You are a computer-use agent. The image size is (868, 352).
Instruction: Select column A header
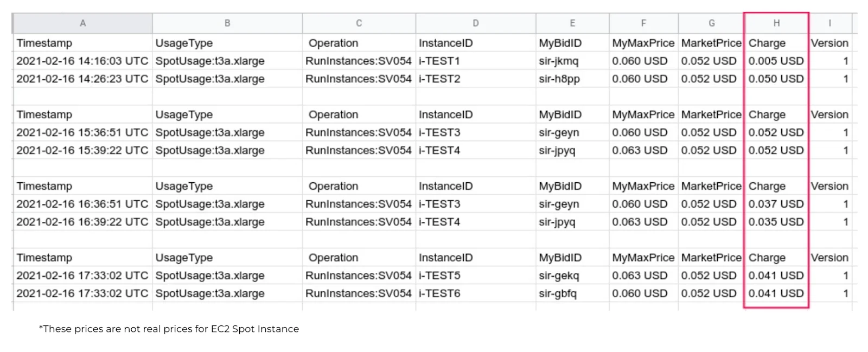(82, 23)
